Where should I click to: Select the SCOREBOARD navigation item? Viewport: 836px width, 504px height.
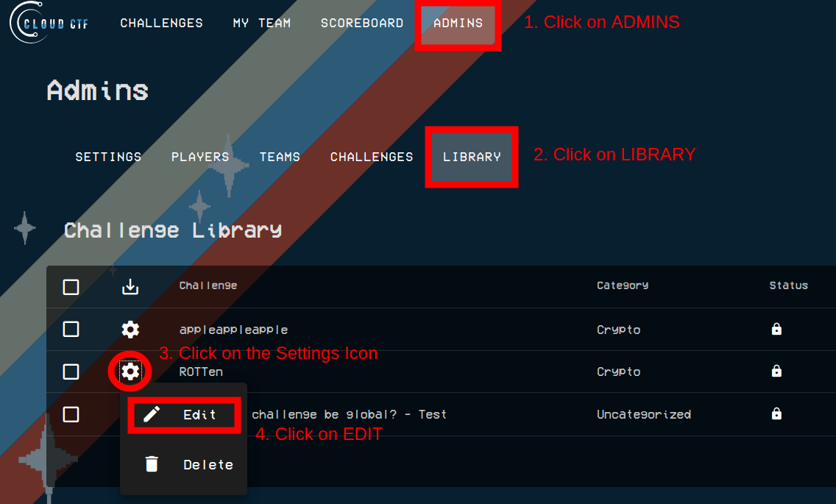pyautogui.click(x=362, y=23)
